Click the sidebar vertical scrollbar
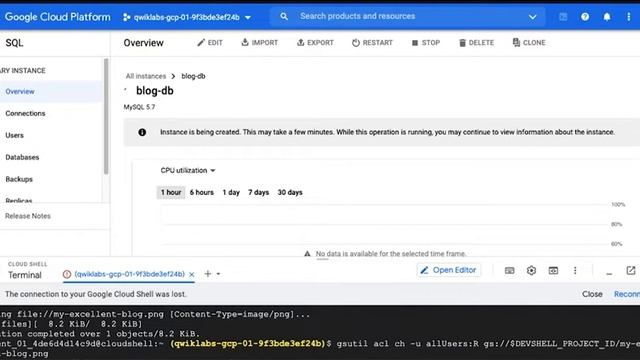The height and width of the screenshot is (360, 640). click(106, 116)
